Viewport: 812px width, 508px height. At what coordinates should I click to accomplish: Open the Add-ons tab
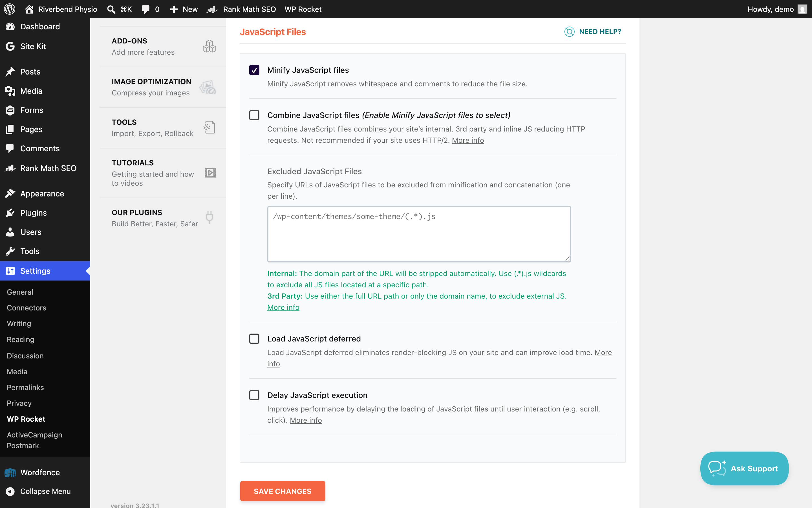pos(163,46)
